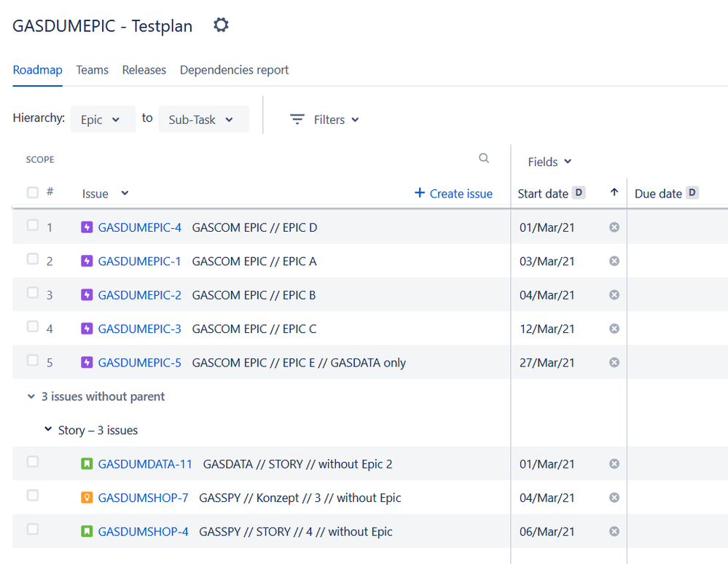Viewport: 728px width, 564px height.
Task: Clear start date for GASDUMEPIC-4
Action: 614,227
